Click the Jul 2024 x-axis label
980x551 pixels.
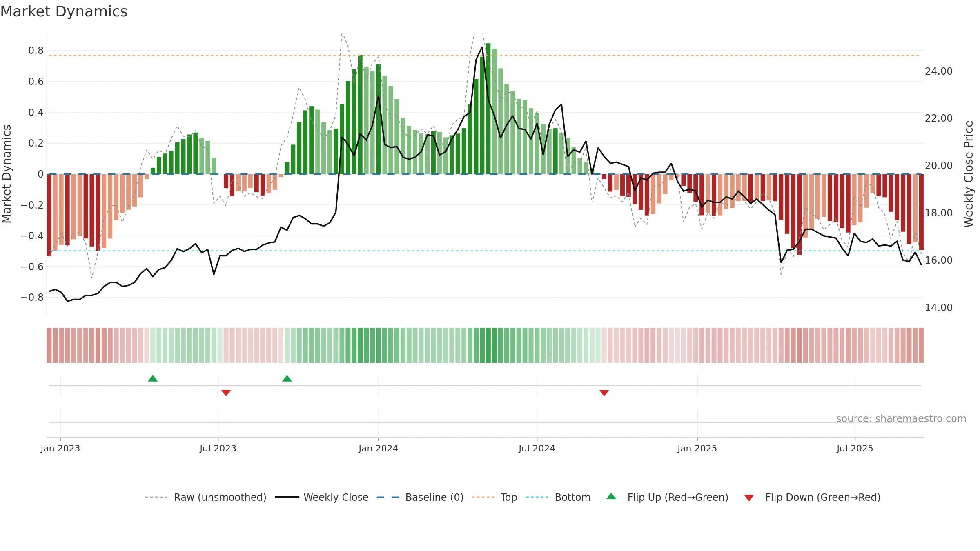click(537, 448)
